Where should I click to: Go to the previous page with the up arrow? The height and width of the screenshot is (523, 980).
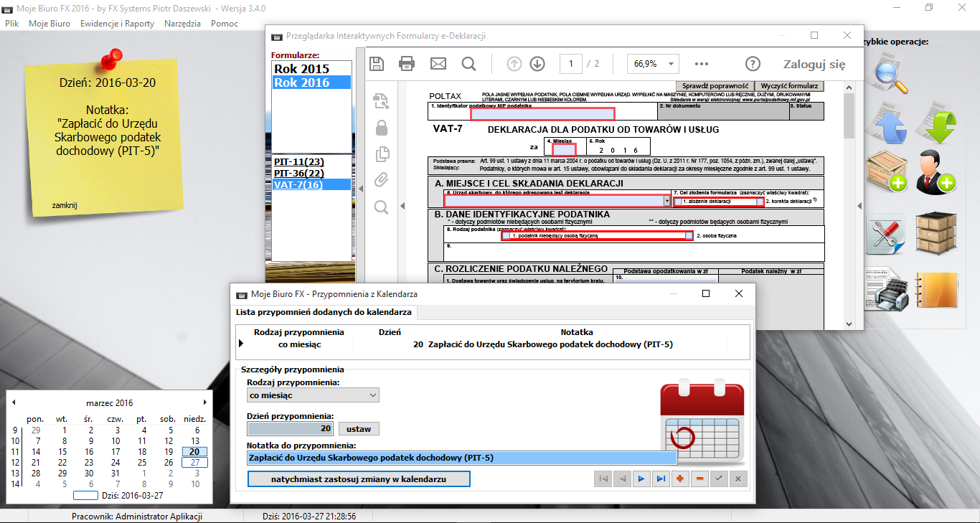[x=514, y=64]
